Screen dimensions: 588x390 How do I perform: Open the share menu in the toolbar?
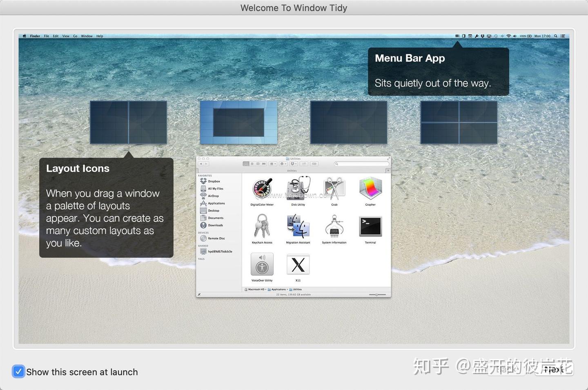click(305, 164)
